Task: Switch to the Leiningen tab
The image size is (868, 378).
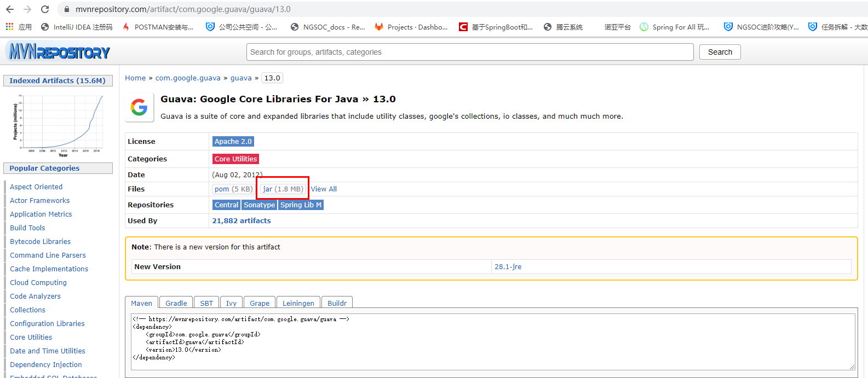Action: click(298, 303)
